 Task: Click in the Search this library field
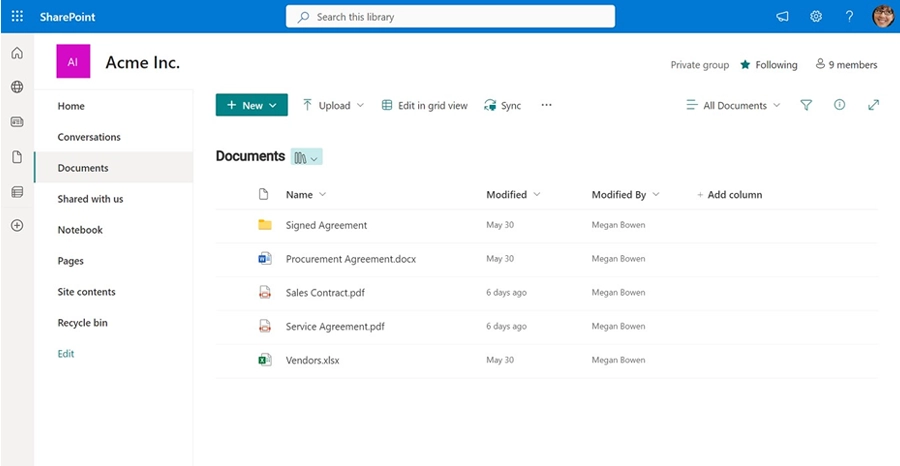coord(451,17)
